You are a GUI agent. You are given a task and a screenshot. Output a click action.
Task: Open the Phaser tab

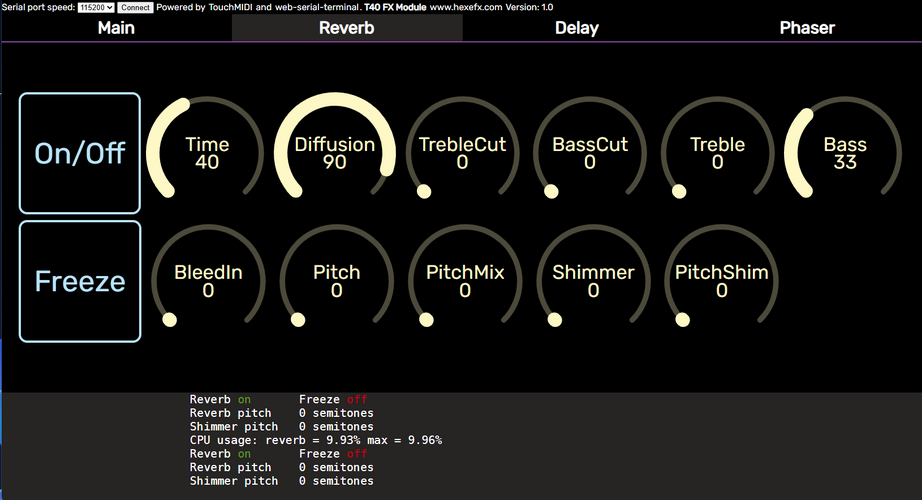(807, 28)
